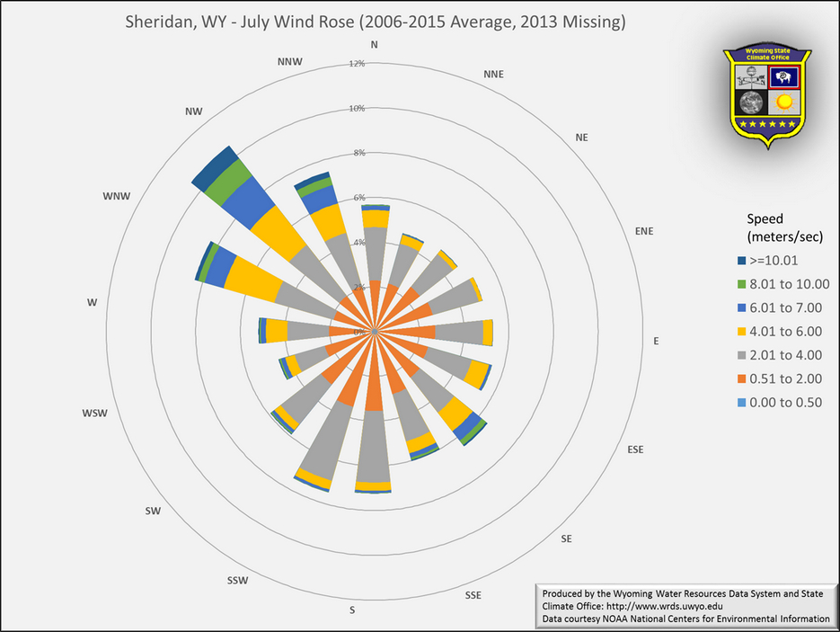
Task: Click the NNW direction label
Action: (290, 62)
